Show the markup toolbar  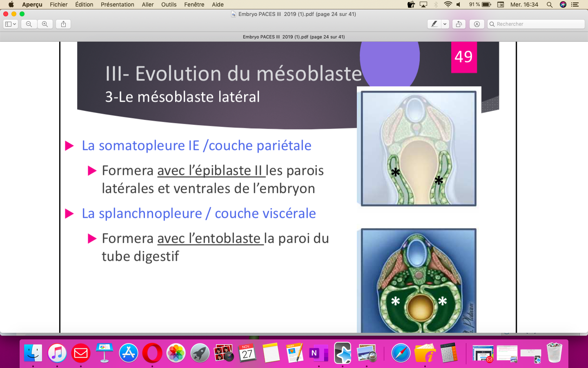(477, 24)
